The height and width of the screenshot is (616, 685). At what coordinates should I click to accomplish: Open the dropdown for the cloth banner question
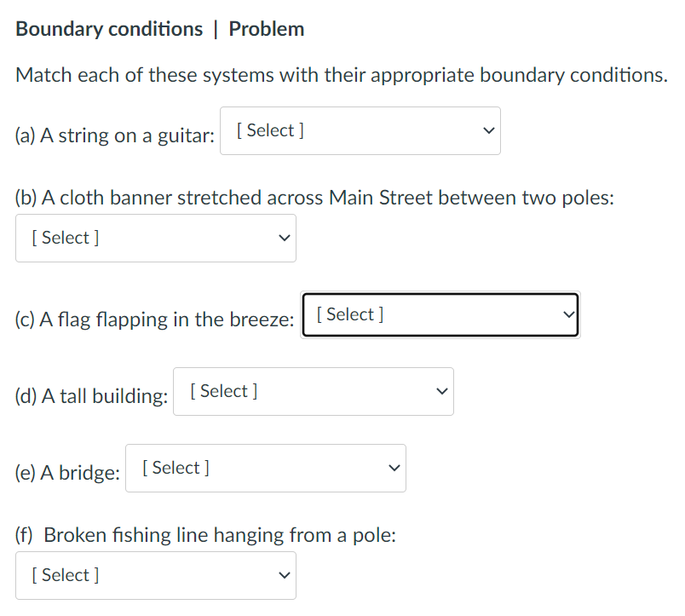[x=156, y=239]
